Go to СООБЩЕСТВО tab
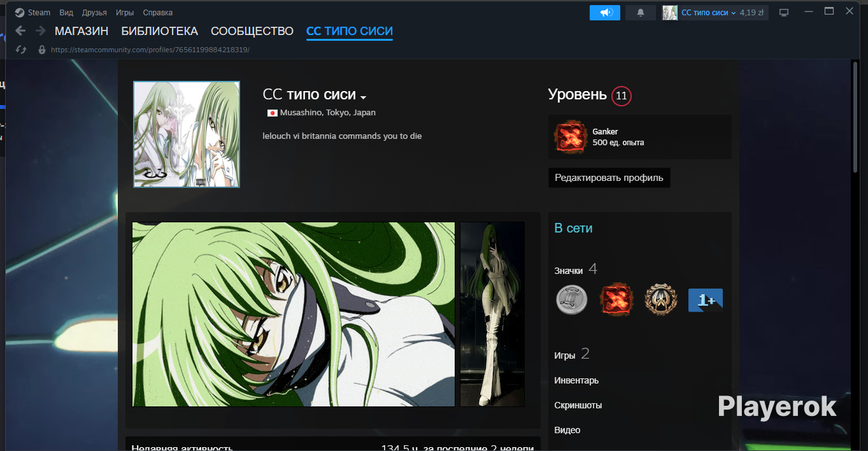 click(x=252, y=31)
